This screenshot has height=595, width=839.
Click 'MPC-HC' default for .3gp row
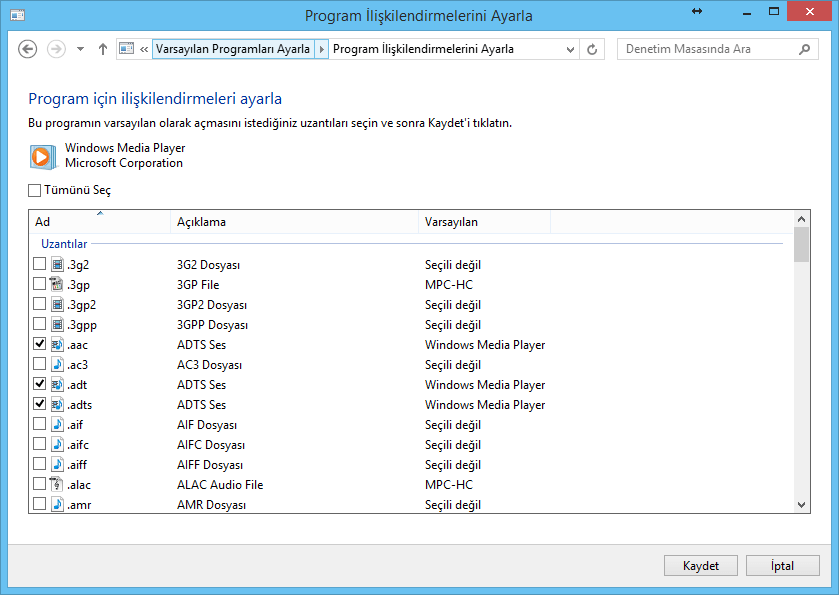point(449,285)
